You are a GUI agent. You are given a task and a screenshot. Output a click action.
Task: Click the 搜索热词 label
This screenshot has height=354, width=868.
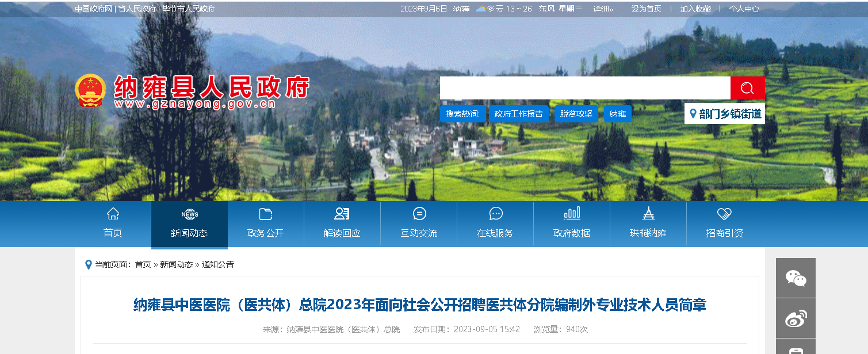(x=462, y=114)
